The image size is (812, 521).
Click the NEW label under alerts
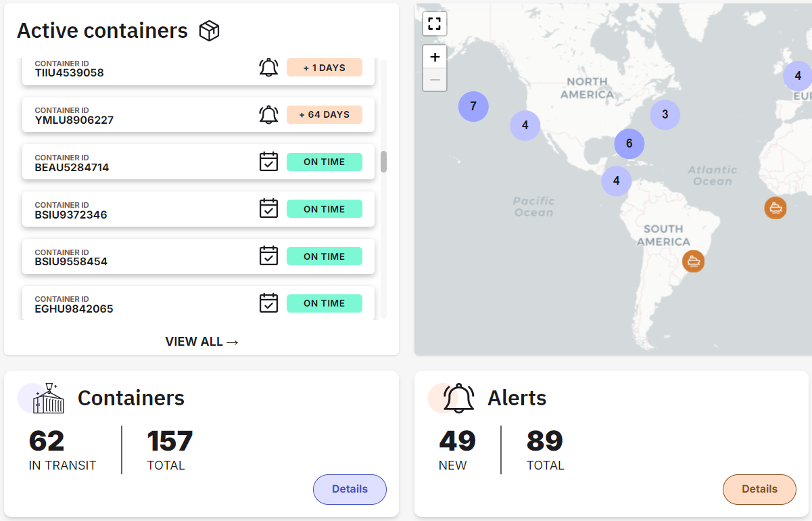click(453, 466)
